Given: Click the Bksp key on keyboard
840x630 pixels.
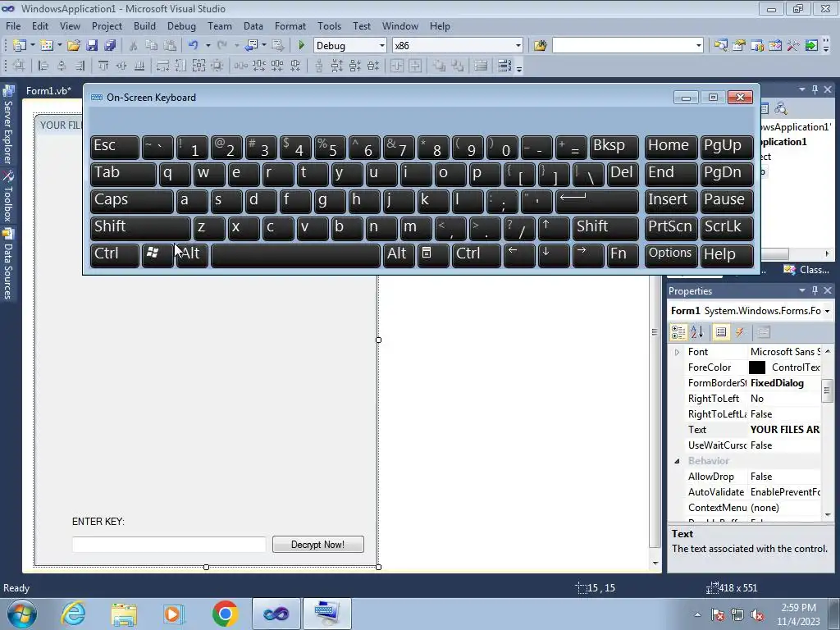Looking at the screenshot, I should 614,146.
